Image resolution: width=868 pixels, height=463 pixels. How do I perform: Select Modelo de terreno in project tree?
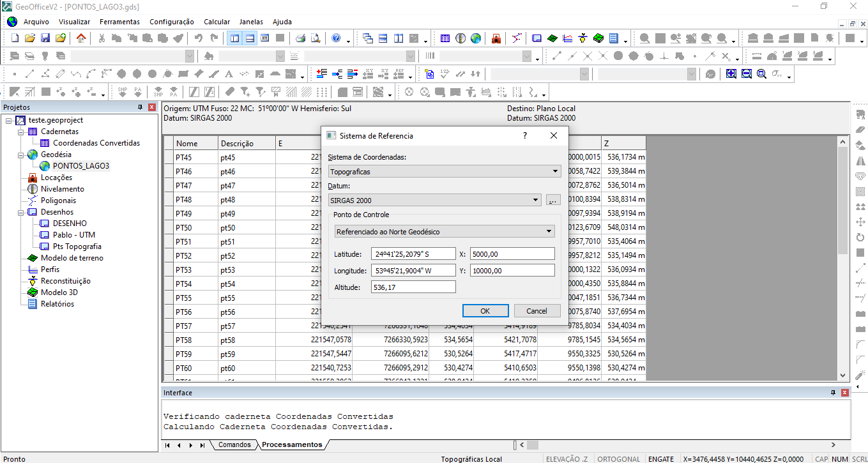(72, 258)
